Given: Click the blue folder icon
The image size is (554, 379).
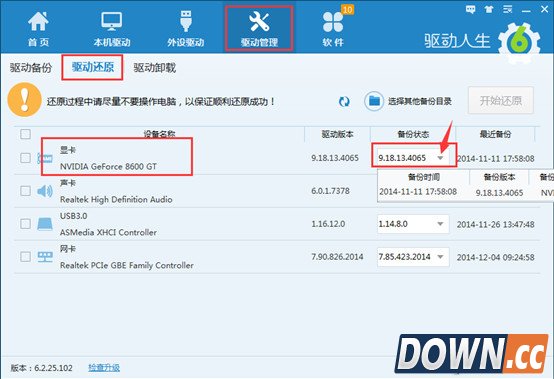Looking at the screenshot, I should click(374, 101).
